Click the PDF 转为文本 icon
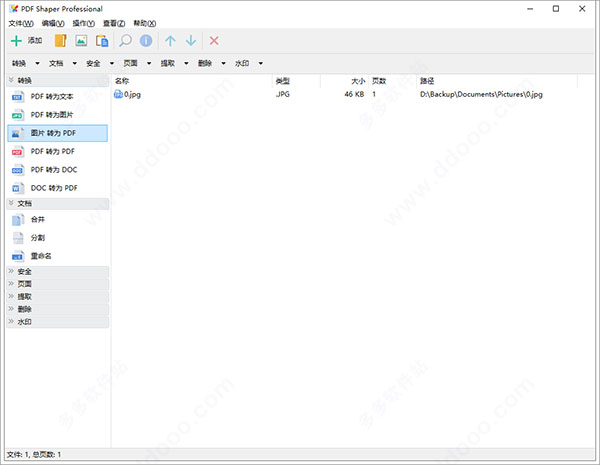 pyautogui.click(x=18, y=97)
